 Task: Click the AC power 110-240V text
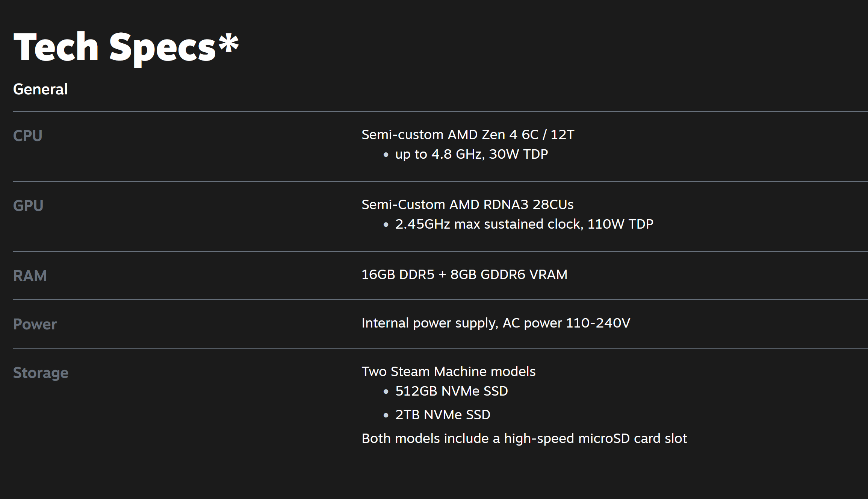pos(566,323)
